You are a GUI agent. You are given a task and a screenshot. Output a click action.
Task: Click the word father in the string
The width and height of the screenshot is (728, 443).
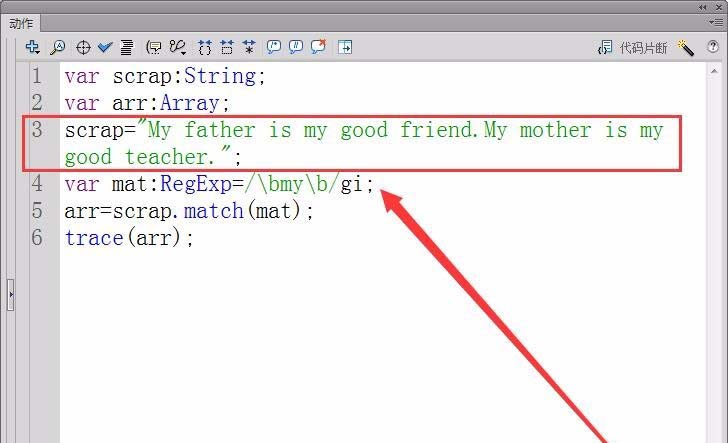click(220, 130)
